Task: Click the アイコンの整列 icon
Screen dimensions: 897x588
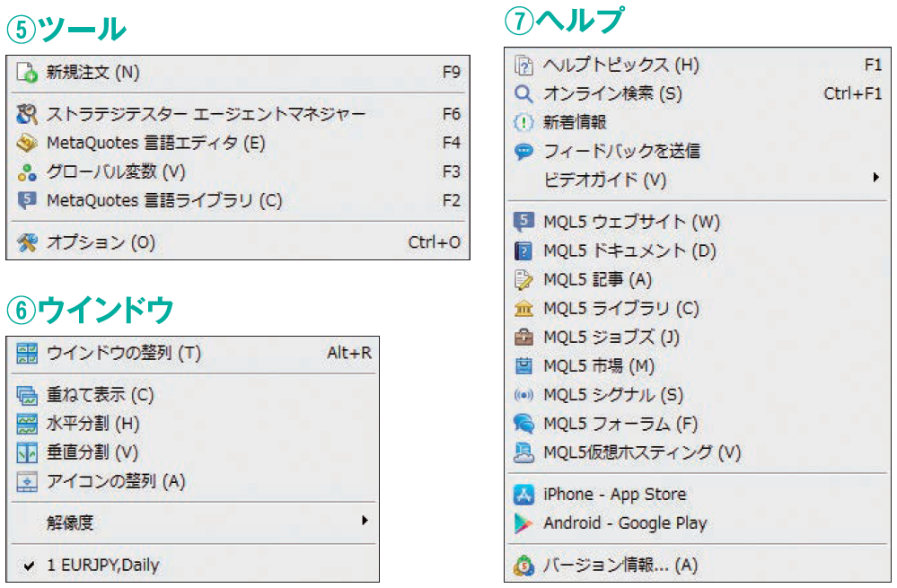Action: click(27, 481)
